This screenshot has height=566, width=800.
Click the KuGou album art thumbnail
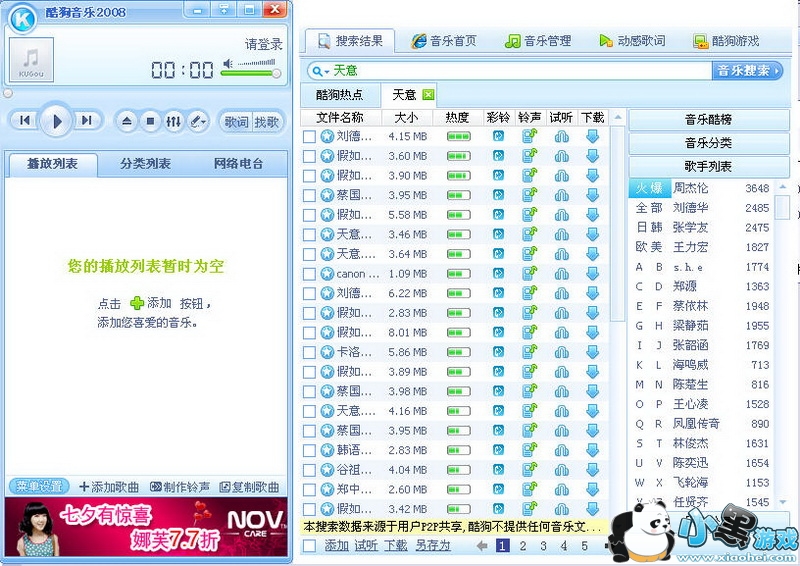pyautogui.click(x=31, y=59)
